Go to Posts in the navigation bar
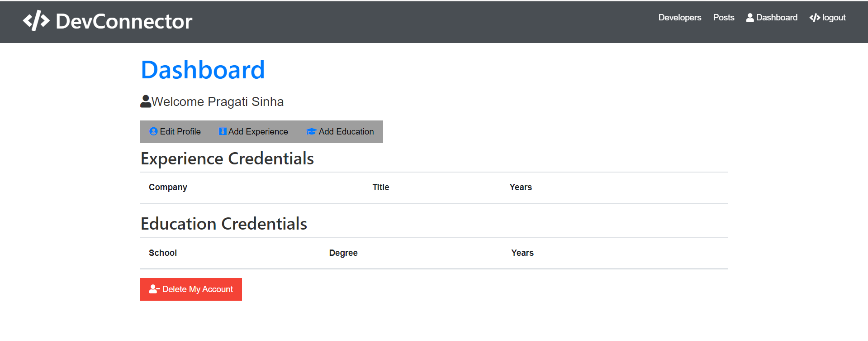868x341 pixels. coord(723,18)
